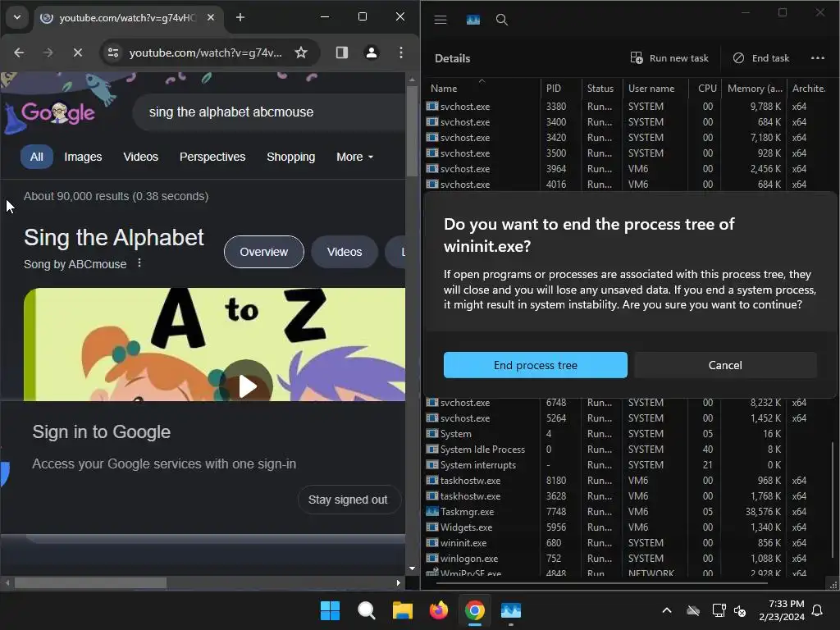Image resolution: width=840 pixels, height=630 pixels.
Task: Click the Chrome address bar URL
Action: point(205,52)
